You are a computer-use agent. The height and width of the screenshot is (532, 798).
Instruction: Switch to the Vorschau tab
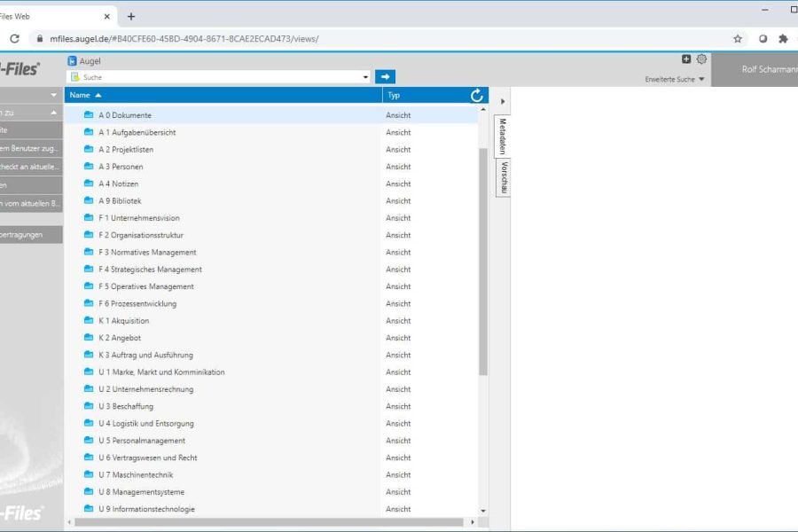(503, 178)
